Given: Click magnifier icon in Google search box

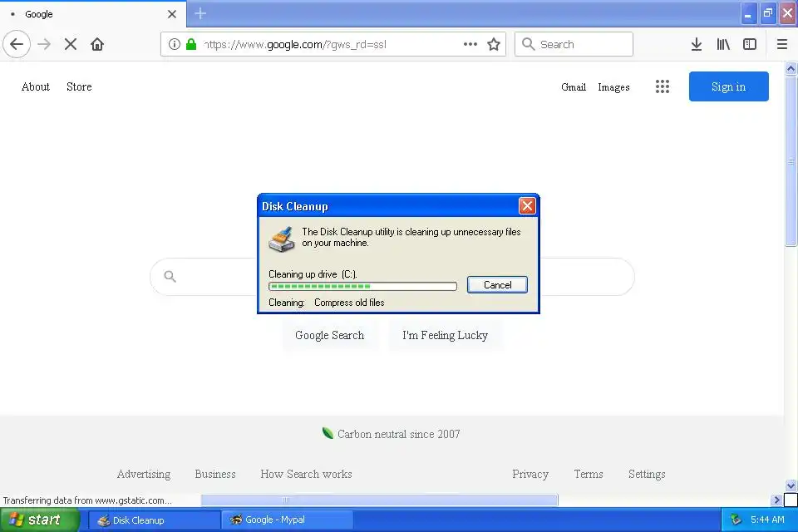Looking at the screenshot, I should click(170, 277).
